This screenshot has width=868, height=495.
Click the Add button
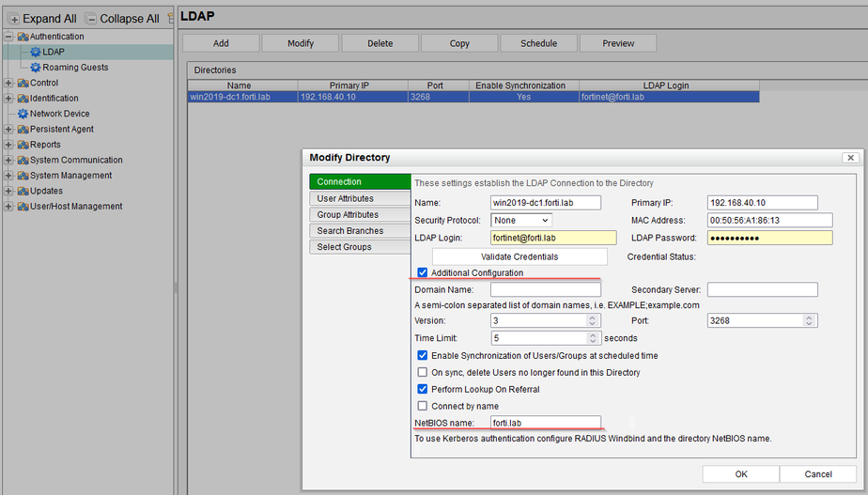(221, 43)
